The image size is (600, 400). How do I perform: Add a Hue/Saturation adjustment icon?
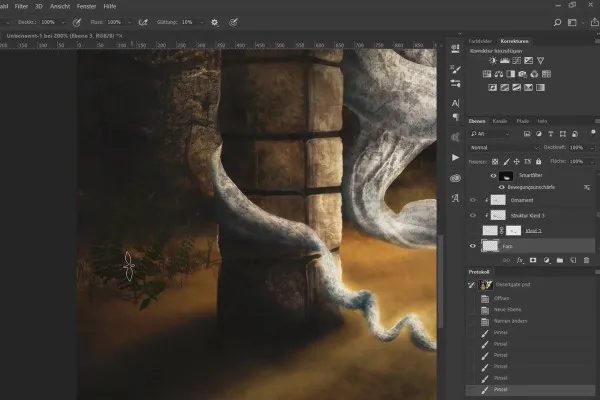point(487,74)
